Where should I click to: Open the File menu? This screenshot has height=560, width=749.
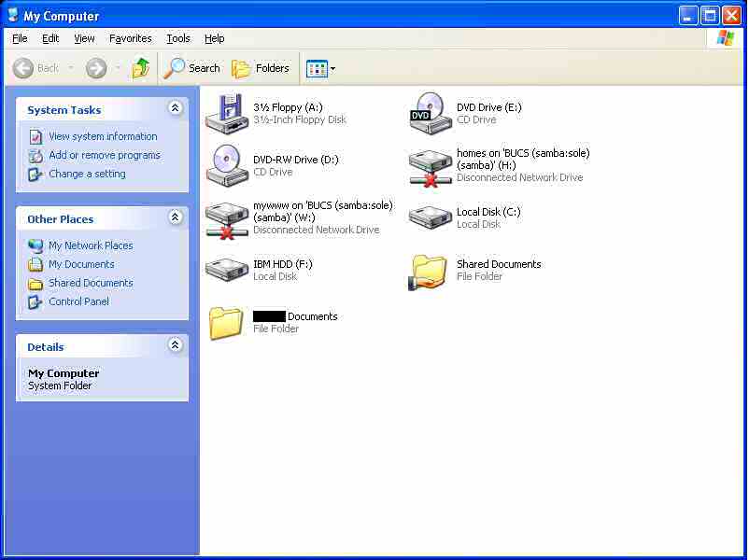point(20,38)
